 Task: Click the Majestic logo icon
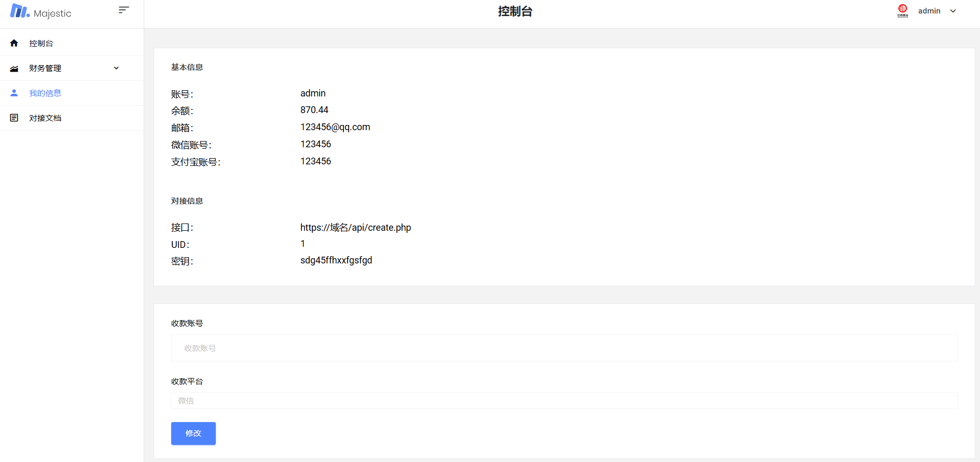coord(20,11)
